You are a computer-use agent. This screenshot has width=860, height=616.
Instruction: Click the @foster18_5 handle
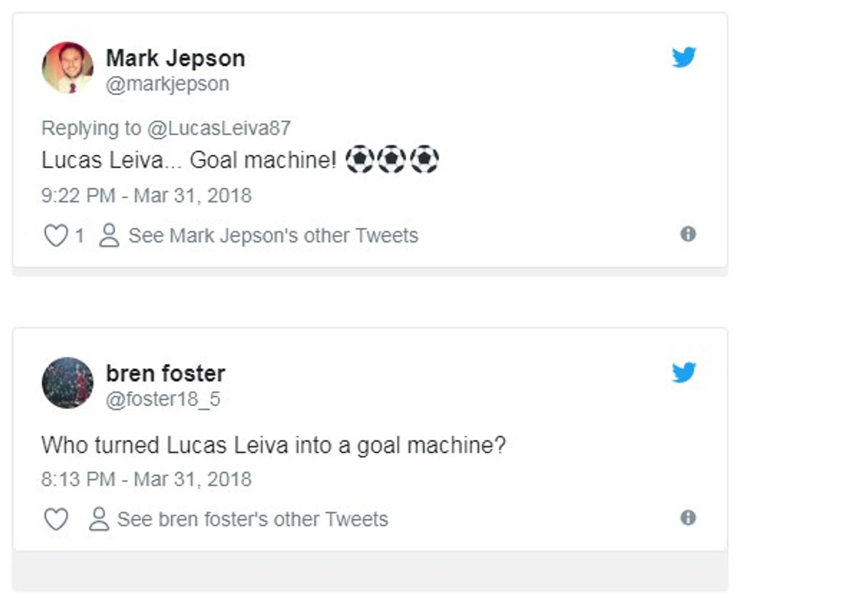[163, 399]
